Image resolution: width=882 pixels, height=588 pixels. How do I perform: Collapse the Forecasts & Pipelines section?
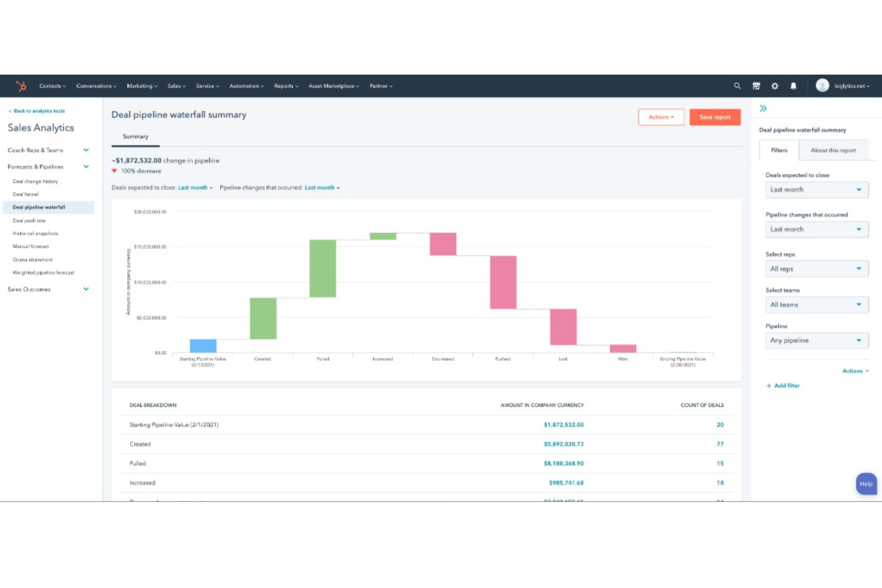(85, 167)
